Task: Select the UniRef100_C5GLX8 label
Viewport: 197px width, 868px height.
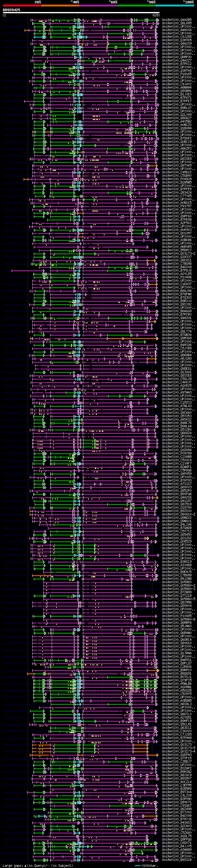Action: tap(177, 379)
